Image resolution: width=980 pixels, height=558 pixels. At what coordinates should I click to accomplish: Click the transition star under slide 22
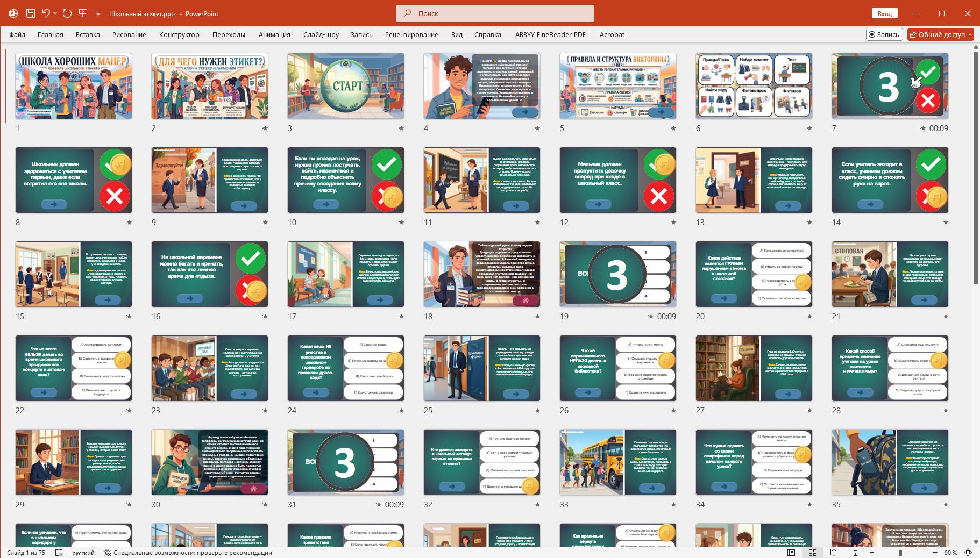(129, 411)
